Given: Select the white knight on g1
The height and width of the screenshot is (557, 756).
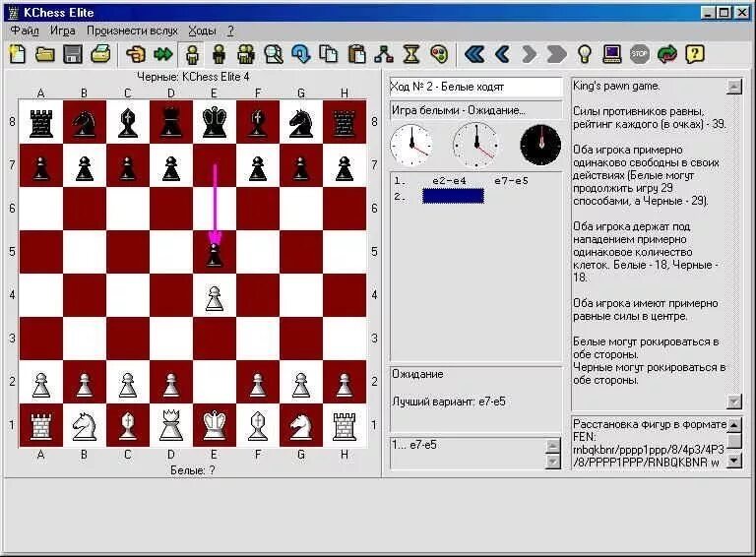Looking at the screenshot, I should point(301,427).
